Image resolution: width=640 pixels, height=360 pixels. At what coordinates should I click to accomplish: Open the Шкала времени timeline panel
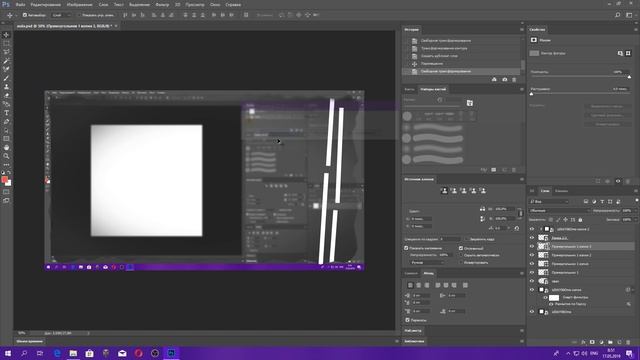coord(29,341)
